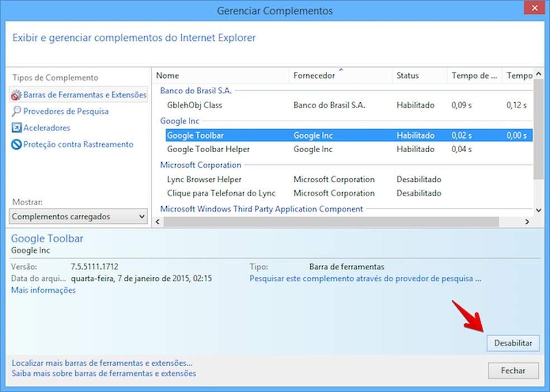Click the Tempo de ... column header

click(475, 75)
